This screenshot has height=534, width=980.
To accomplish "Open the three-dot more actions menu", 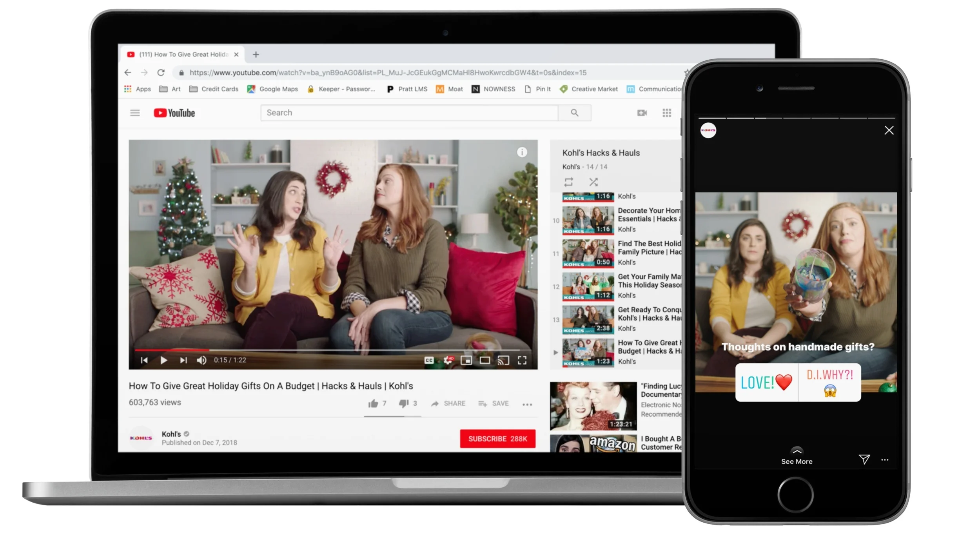I will click(x=527, y=405).
